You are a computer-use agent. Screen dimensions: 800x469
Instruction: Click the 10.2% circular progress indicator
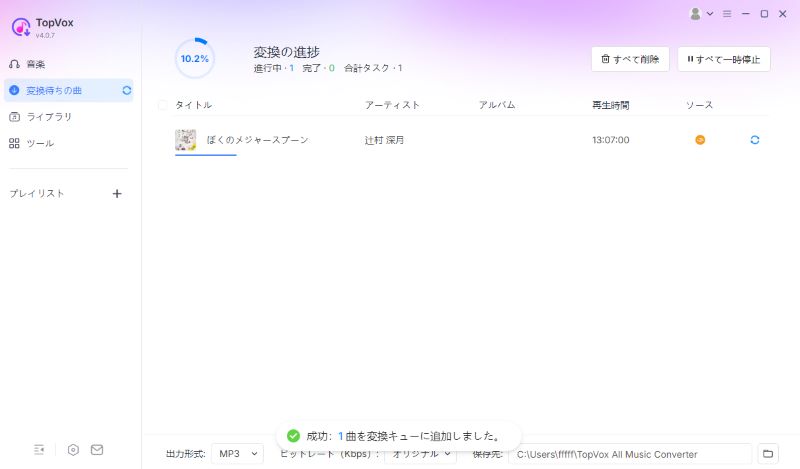[x=194, y=58]
